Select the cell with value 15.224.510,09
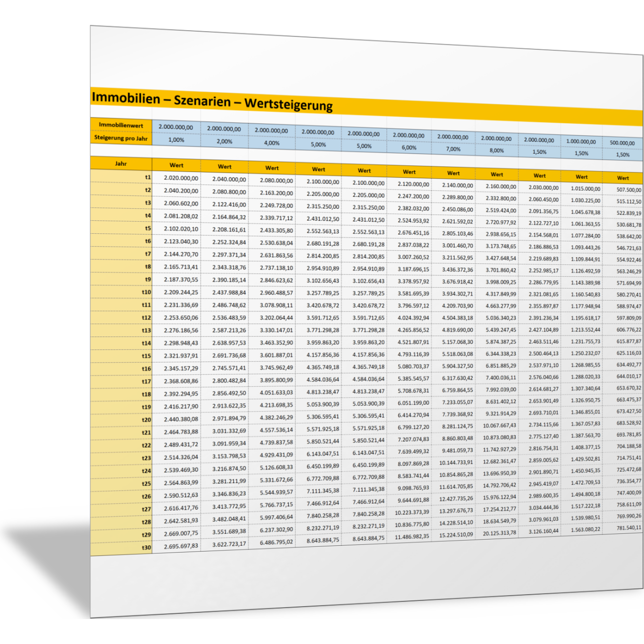 click(x=456, y=534)
